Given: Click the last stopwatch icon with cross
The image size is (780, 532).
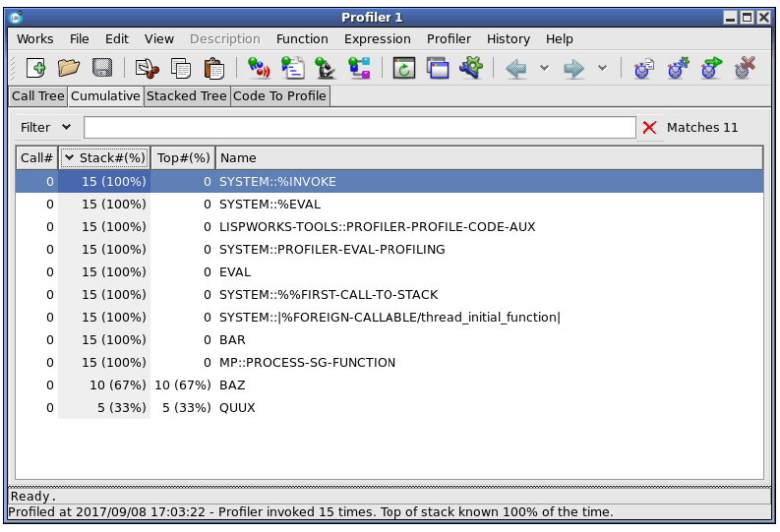Looking at the screenshot, I should pyautogui.click(x=745, y=68).
